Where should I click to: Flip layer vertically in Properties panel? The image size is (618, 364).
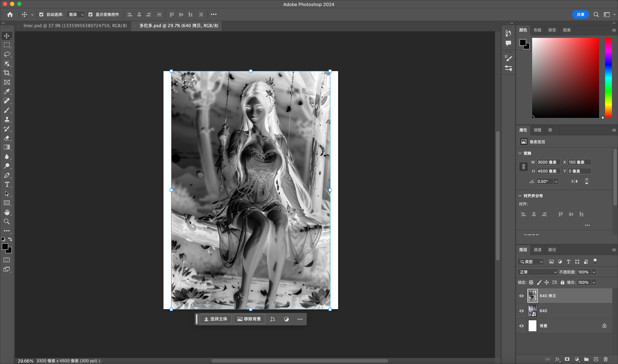pos(587,181)
